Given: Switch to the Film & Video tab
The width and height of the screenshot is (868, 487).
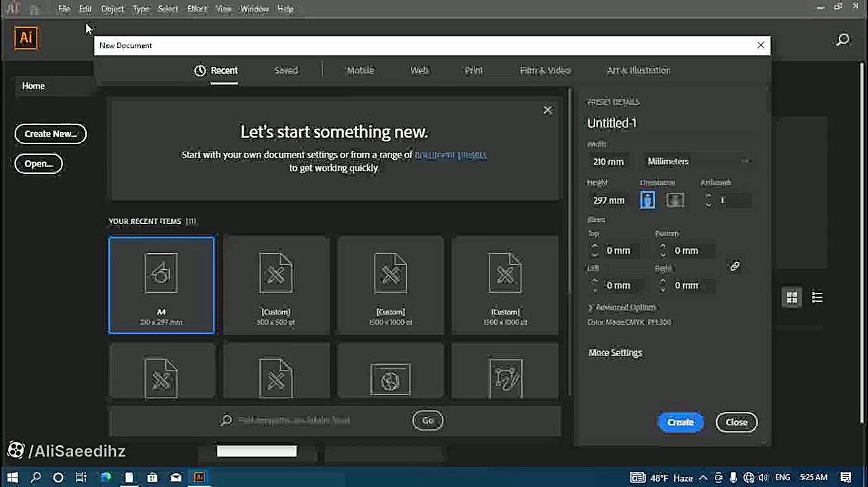Looking at the screenshot, I should pyautogui.click(x=545, y=70).
